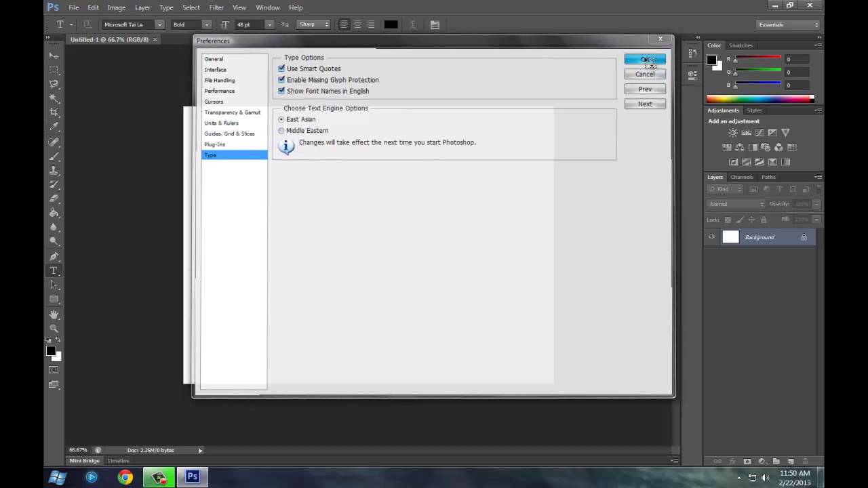
Task: Select the Eyedropper tool
Action: click(54, 127)
